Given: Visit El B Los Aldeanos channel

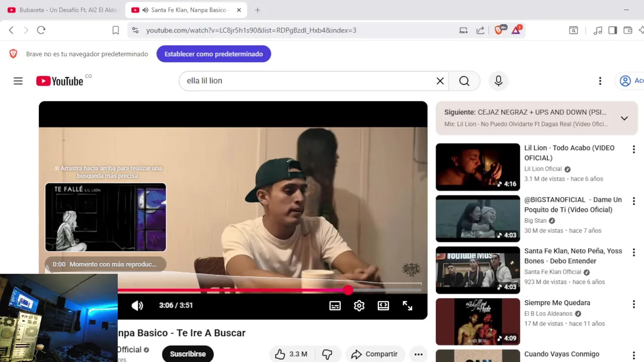Looking at the screenshot, I should pos(548,313).
